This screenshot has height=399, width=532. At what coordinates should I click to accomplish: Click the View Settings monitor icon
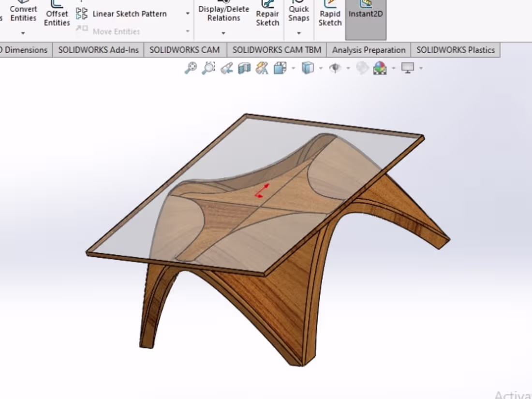point(408,68)
